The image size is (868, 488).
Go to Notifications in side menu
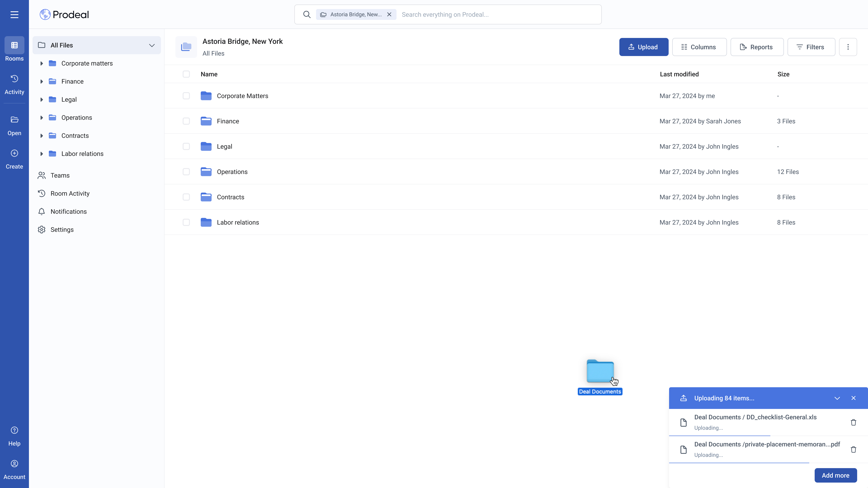coord(68,211)
